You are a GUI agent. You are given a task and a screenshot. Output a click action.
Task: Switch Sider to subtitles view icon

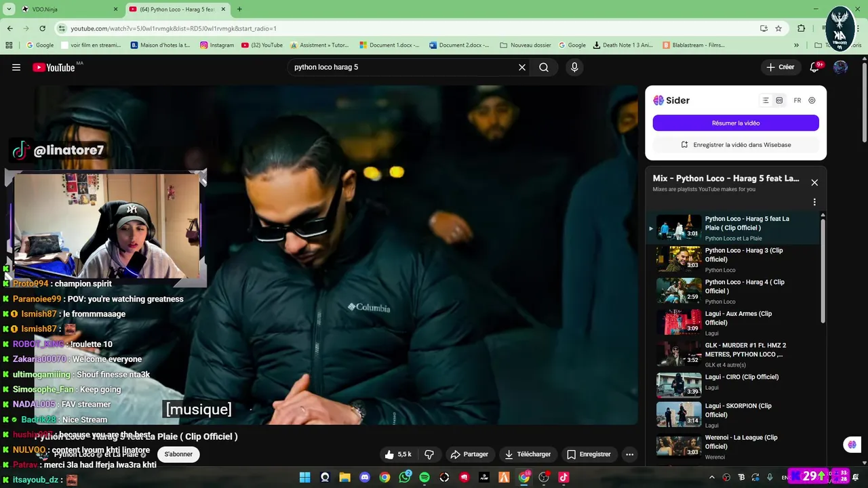779,100
